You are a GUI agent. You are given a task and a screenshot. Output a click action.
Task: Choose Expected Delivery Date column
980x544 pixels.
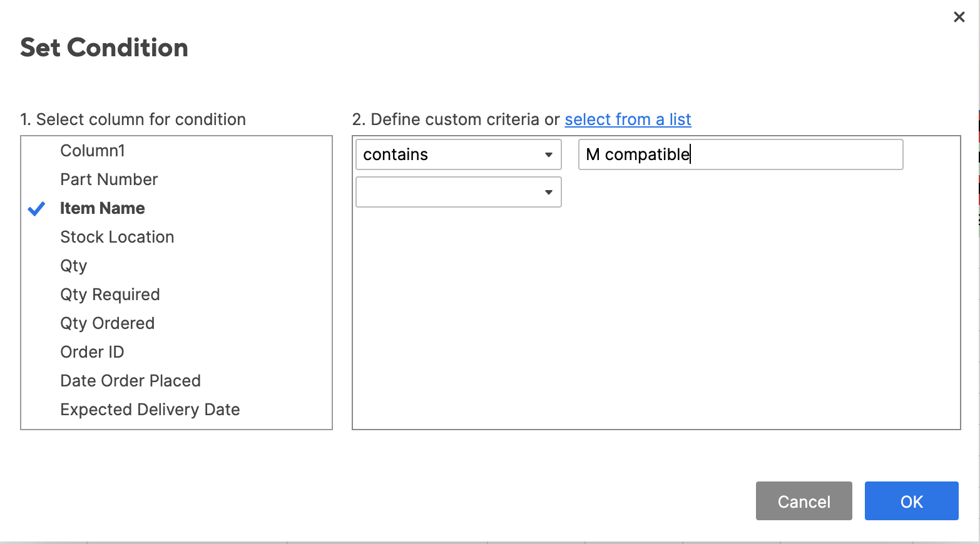(x=150, y=410)
